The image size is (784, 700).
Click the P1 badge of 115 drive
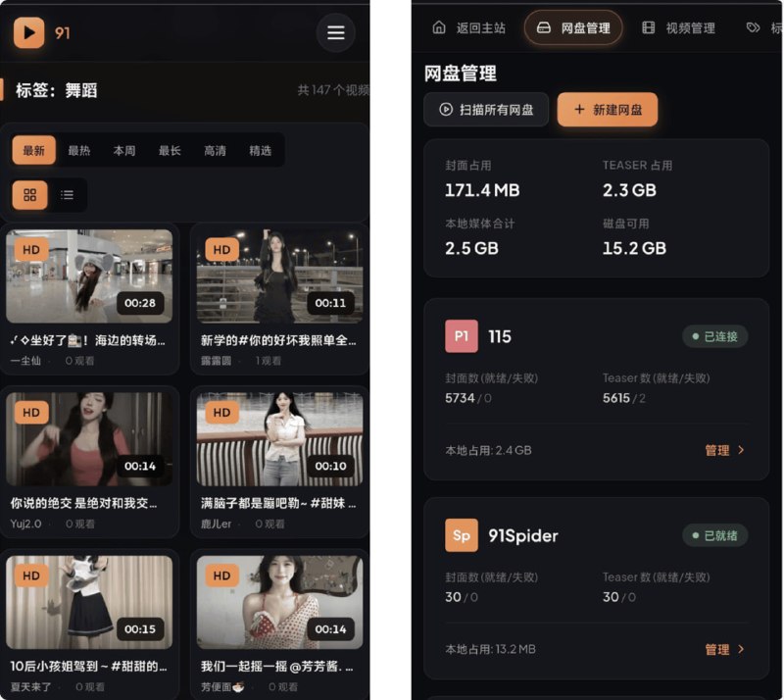(461, 336)
